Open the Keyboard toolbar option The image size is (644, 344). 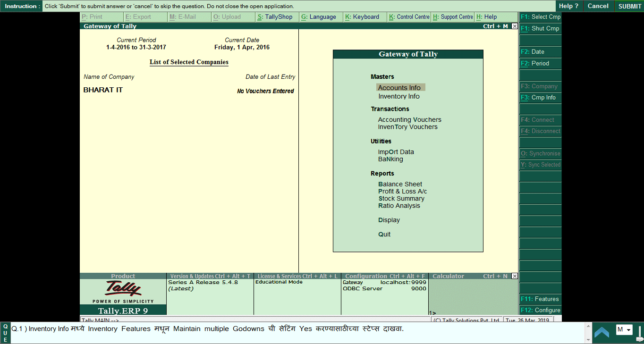pos(365,17)
